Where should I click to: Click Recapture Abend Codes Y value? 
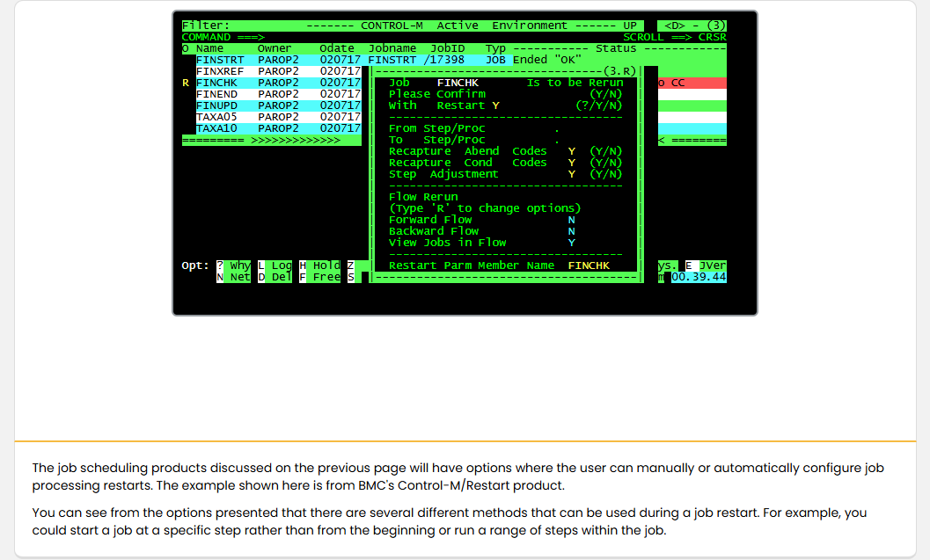point(571,152)
